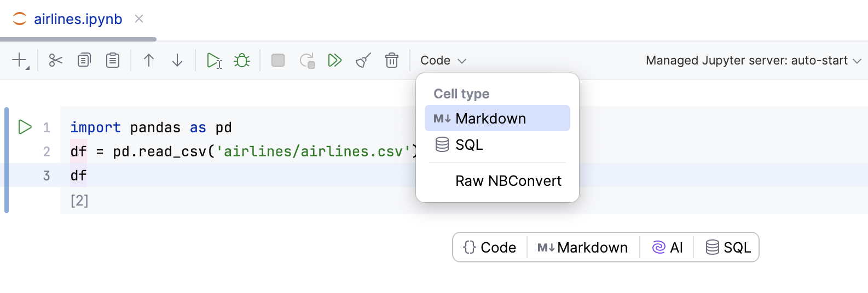This screenshot has width=868, height=293.
Task: Run cell and select below
Action: [x=214, y=60]
